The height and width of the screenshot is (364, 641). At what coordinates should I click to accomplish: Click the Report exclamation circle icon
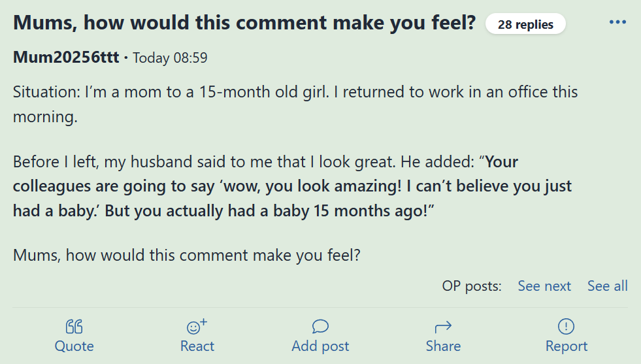(x=567, y=326)
